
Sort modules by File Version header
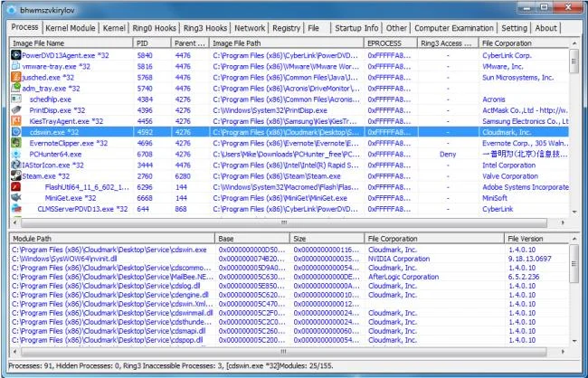coord(537,239)
